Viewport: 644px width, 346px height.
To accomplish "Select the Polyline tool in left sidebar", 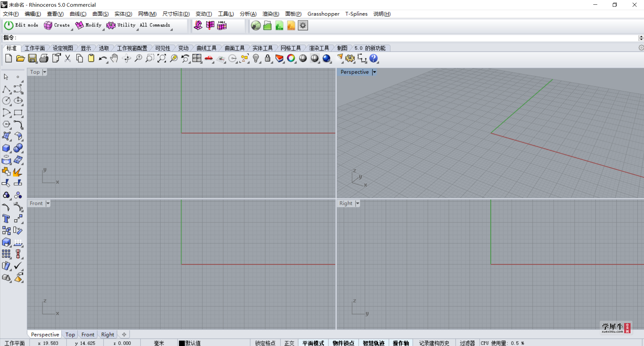I will click(6, 89).
